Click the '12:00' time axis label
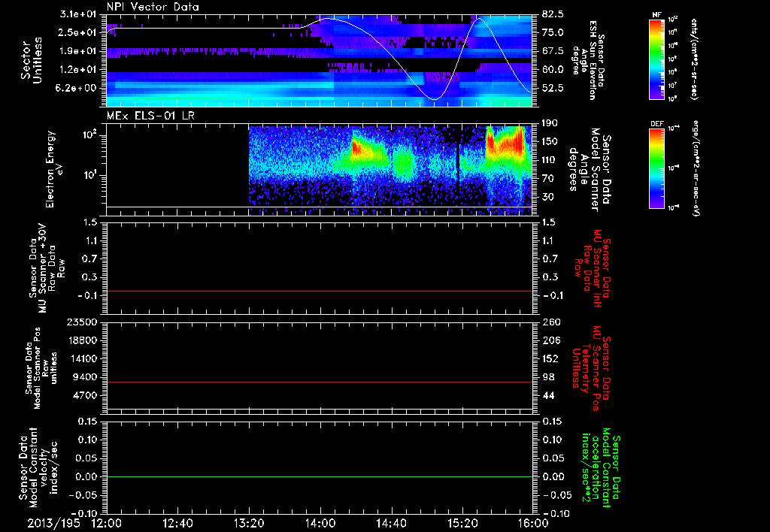The width and height of the screenshot is (770, 532). tap(107, 524)
